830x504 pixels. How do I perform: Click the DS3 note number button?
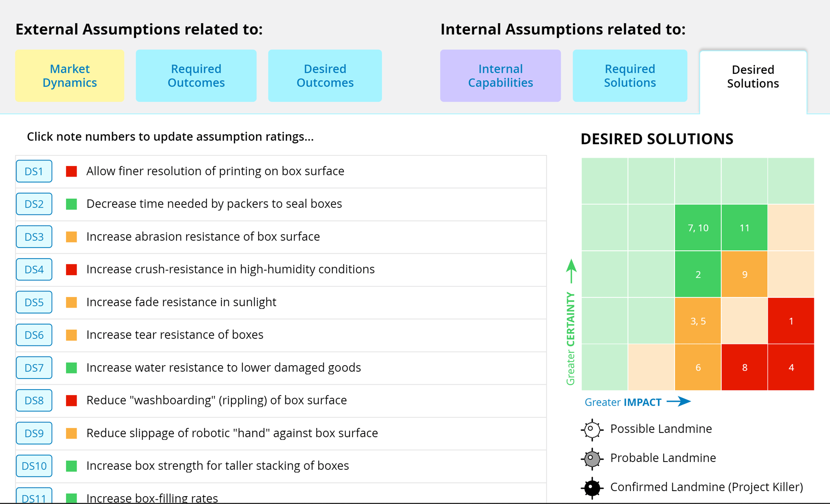[34, 237]
